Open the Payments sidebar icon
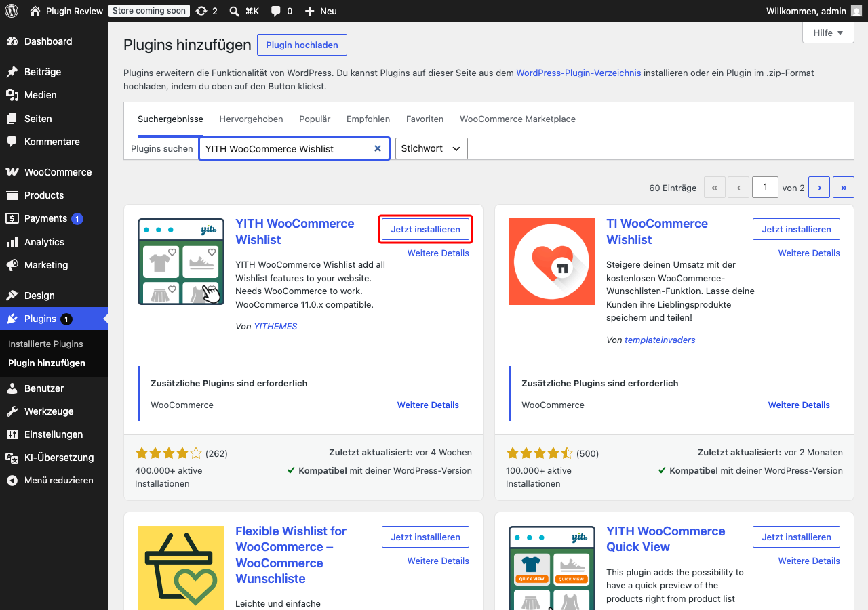 coord(12,218)
